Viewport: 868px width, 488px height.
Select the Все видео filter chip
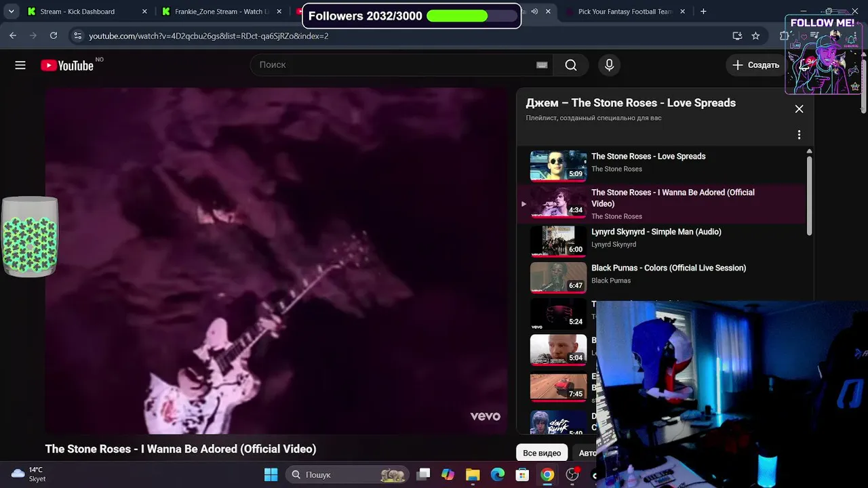click(x=542, y=453)
